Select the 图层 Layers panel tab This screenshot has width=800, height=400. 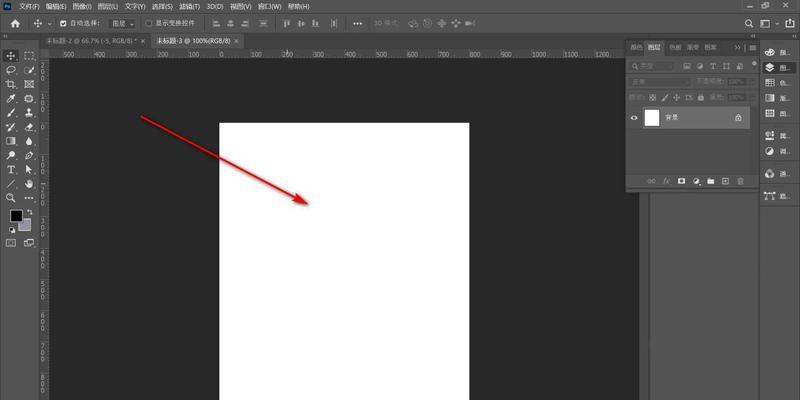[x=654, y=47]
